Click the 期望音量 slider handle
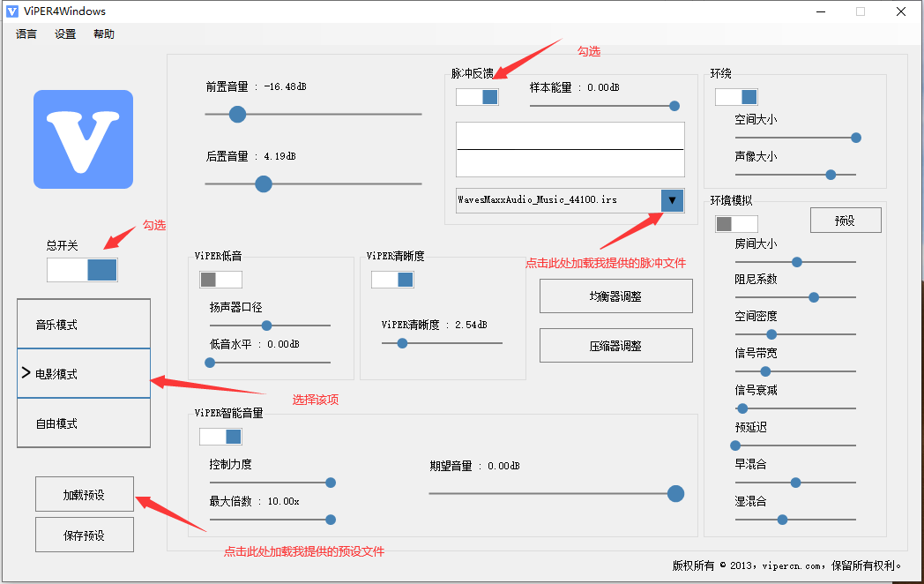This screenshot has width=924, height=584. pos(676,493)
